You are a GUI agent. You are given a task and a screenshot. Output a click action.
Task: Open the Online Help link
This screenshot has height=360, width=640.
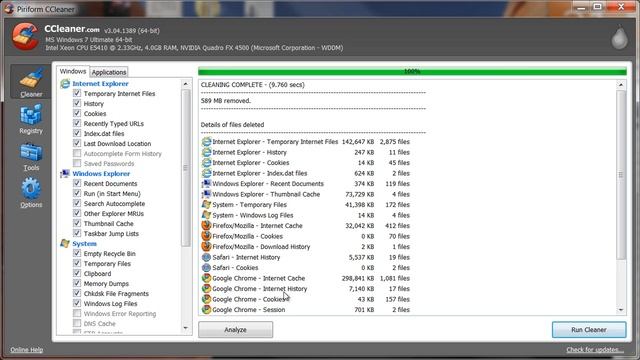(27, 350)
